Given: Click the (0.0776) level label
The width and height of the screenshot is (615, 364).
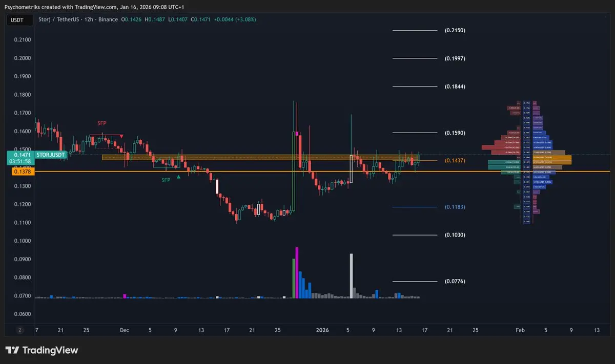Looking at the screenshot, I should (455, 282).
